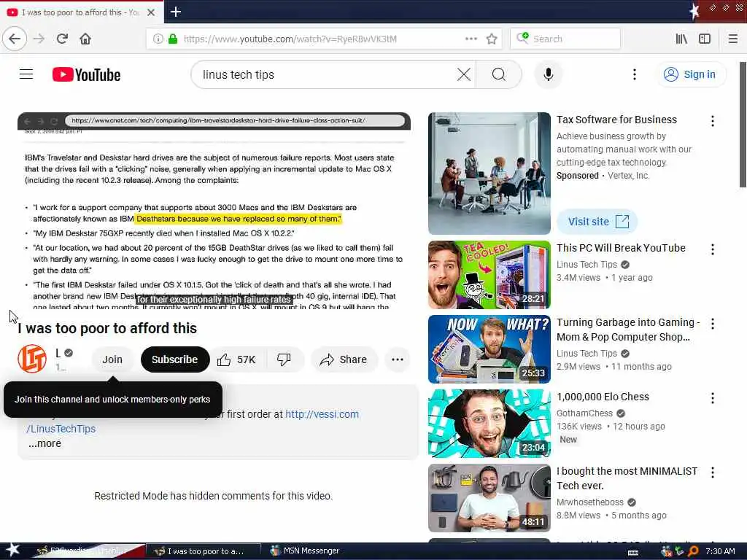Click the 7:30 AM taskbar clock
Image resolution: width=747 pixels, height=560 pixels.
coord(720,551)
